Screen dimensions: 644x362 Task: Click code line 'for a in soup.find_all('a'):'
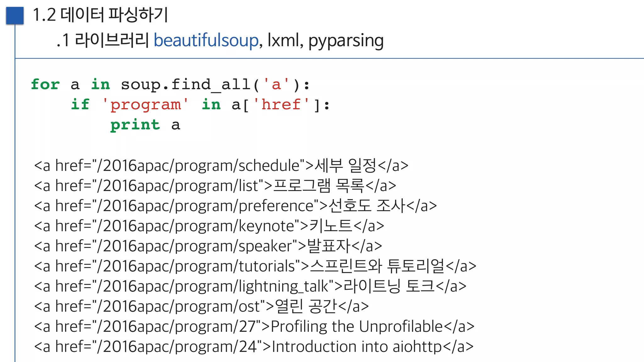point(170,85)
